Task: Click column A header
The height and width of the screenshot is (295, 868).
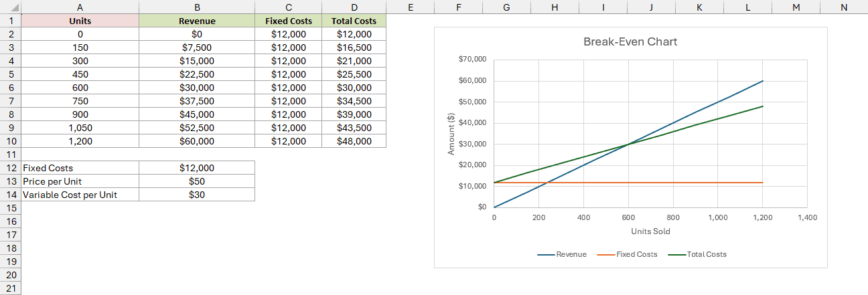Action: (80, 7)
